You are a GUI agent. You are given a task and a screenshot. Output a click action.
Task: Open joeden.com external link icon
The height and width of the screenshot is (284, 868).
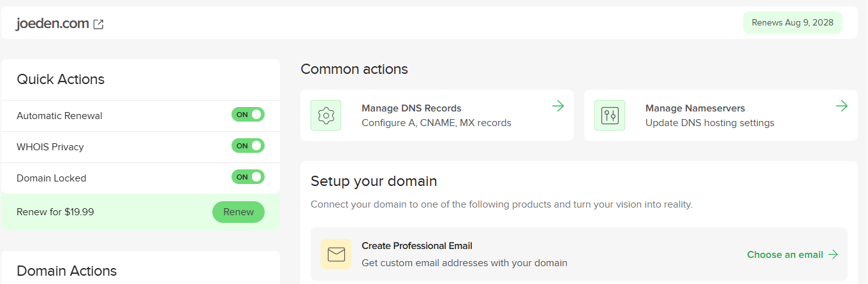(x=99, y=24)
